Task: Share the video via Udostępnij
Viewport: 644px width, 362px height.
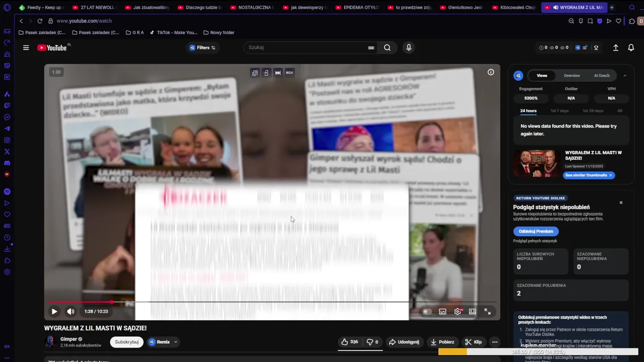Action: [404, 342]
